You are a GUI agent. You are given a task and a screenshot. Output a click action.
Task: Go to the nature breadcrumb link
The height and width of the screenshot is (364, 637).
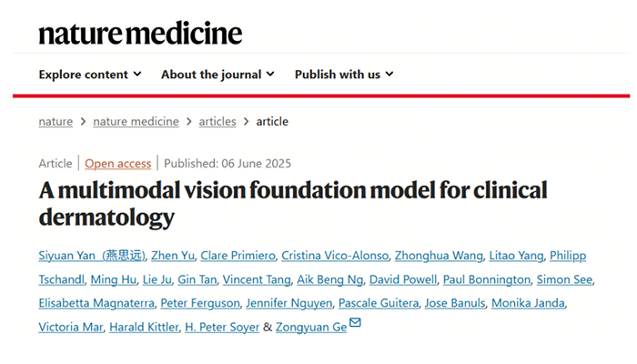[x=56, y=121]
